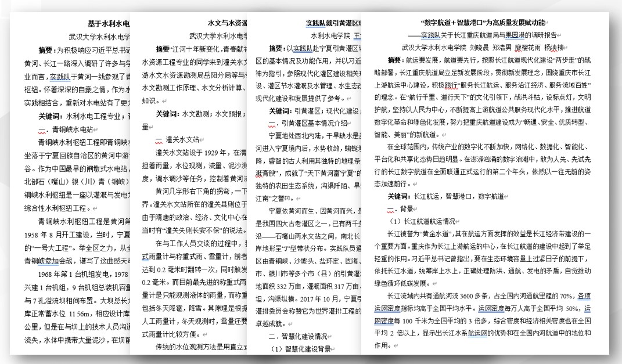The image size is (622, 364).
Task: Click the "基于水利水电" document title
Action: (x=108, y=24)
